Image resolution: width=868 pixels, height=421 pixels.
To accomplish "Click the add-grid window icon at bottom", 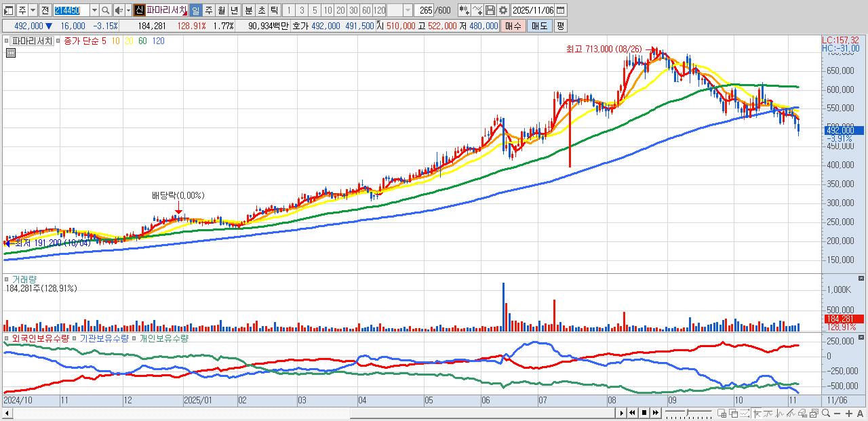I will [x=722, y=413].
